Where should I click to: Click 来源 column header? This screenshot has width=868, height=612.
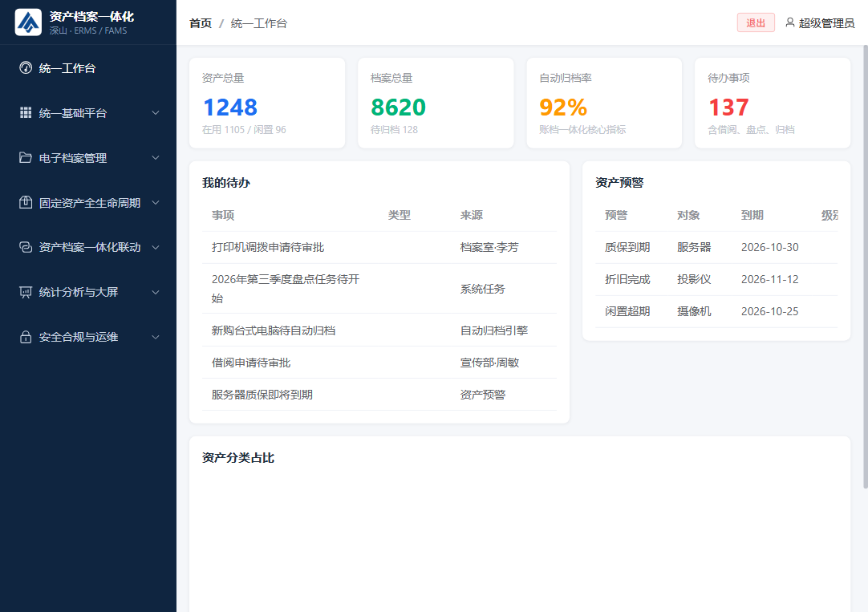(472, 215)
